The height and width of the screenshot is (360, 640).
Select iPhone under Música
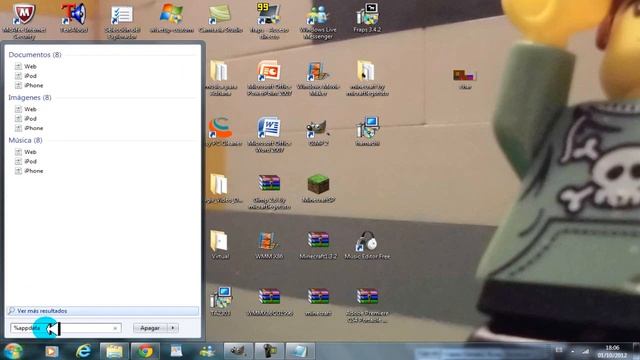click(x=29, y=171)
